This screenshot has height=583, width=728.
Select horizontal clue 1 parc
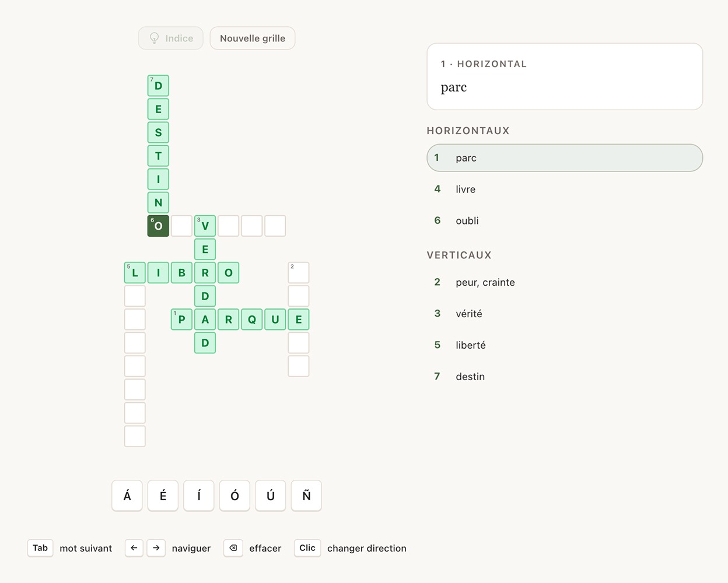[565, 158]
